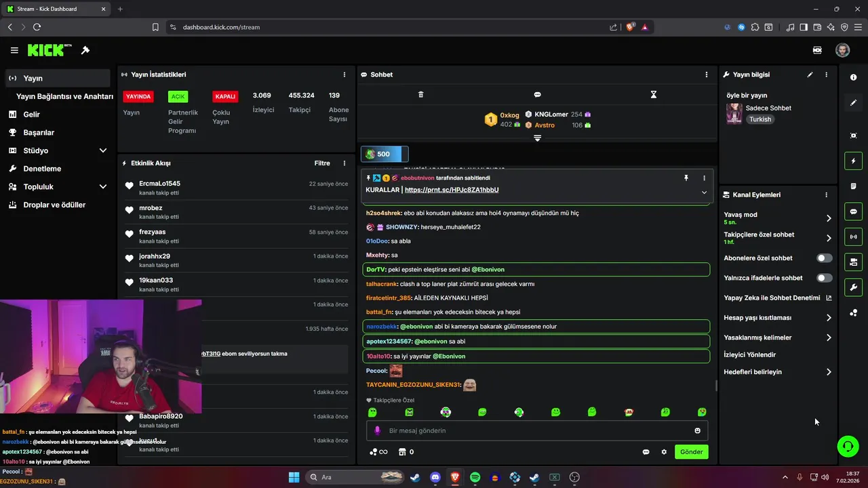The width and height of the screenshot is (868, 488).
Task: Click the screen-capture icon in right sidebar
Action: point(853,136)
